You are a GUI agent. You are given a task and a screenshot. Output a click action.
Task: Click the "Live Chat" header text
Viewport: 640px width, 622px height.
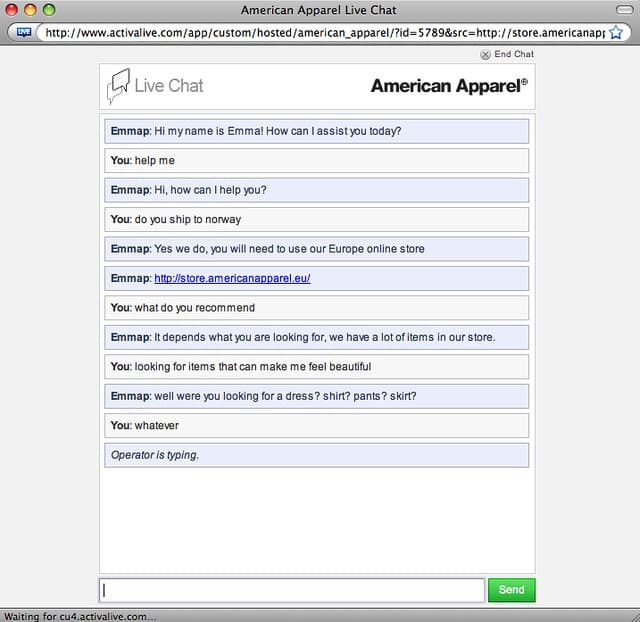click(x=169, y=86)
